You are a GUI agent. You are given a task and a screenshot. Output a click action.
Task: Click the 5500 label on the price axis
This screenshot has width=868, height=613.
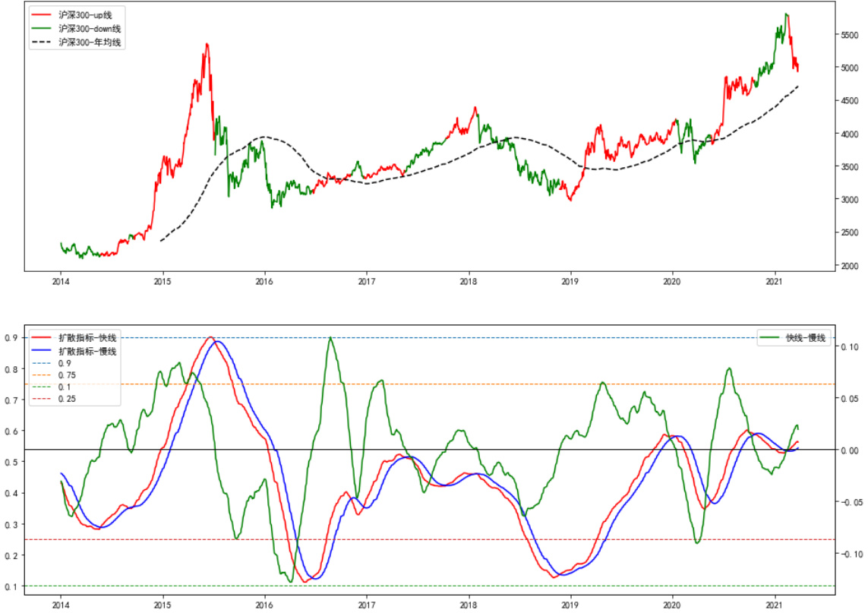[850, 35]
